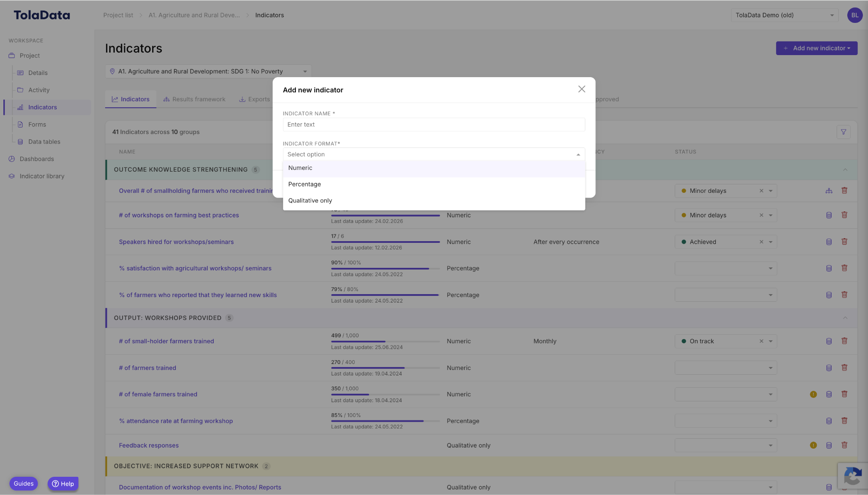Delete the small-holder farmers trained indicator
The image size is (868, 495).
pos(844,341)
